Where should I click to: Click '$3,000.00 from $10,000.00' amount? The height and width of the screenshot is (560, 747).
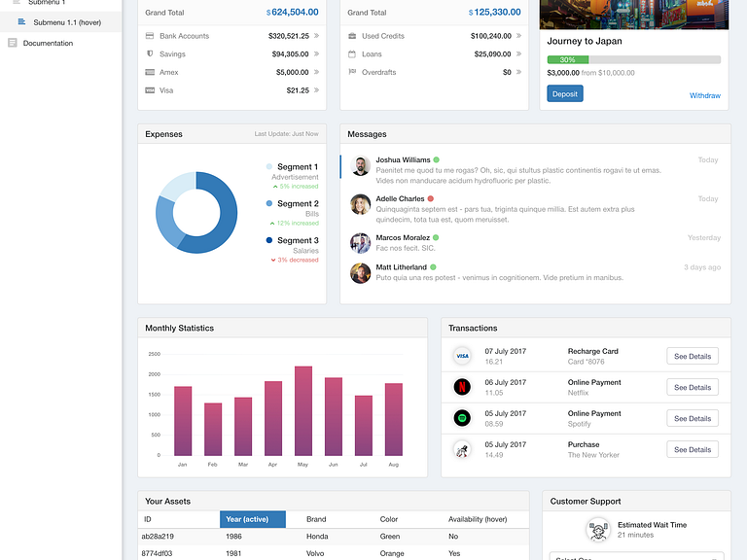coord(590,73)
